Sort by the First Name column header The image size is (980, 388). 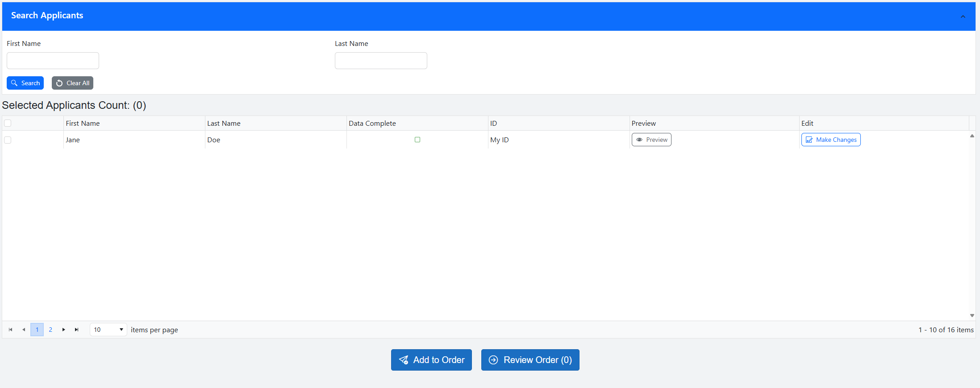tap(83, 124)
